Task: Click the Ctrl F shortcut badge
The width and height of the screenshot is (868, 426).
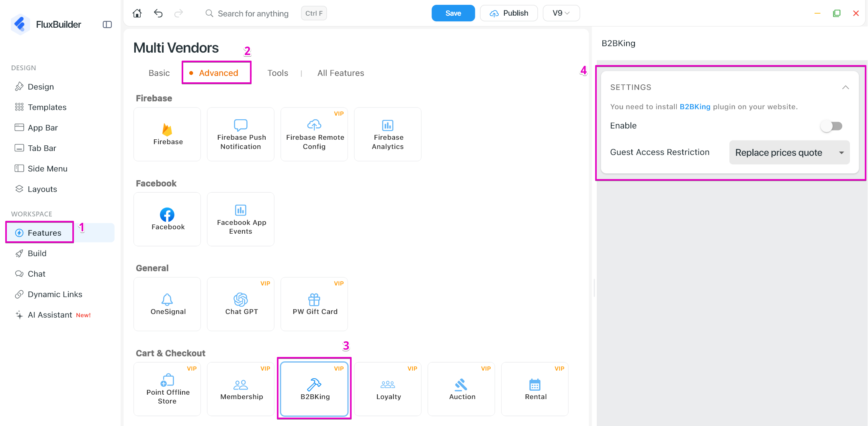Action: pos(314,13)
